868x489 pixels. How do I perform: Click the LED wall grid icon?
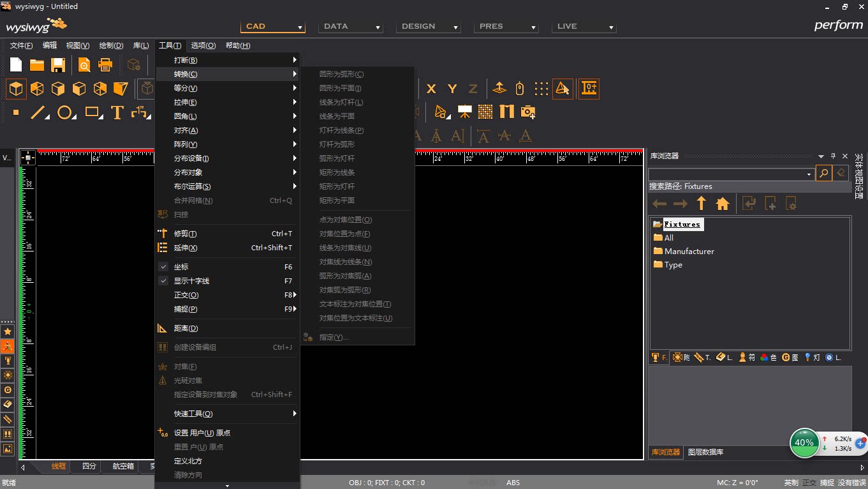coord(485,112)
